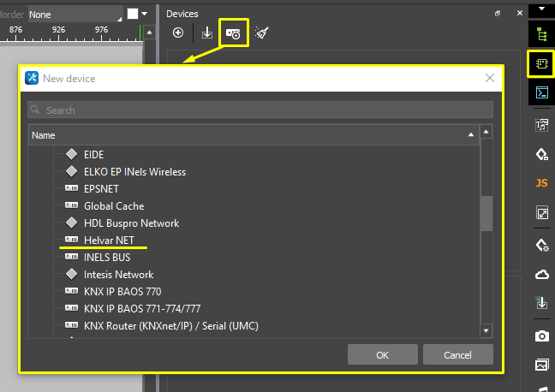
Task: Click the Search field in dialog
Action: click(x=260, y=110)
